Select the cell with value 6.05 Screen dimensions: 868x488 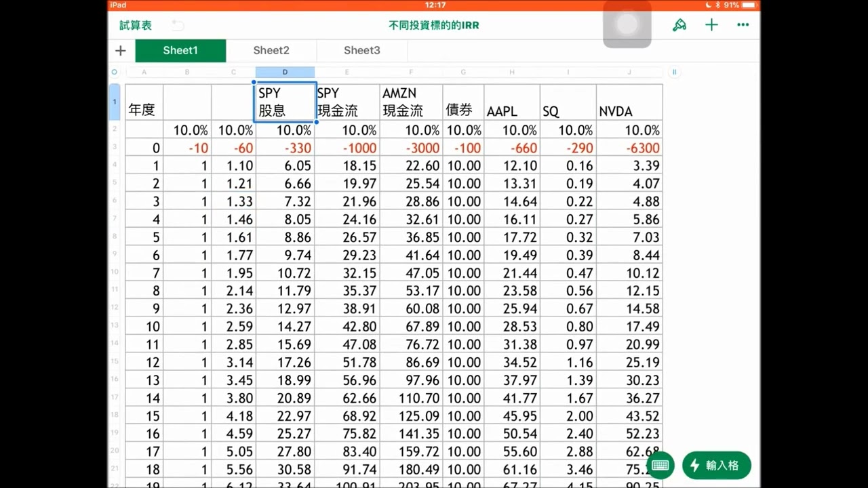[285, 165]
